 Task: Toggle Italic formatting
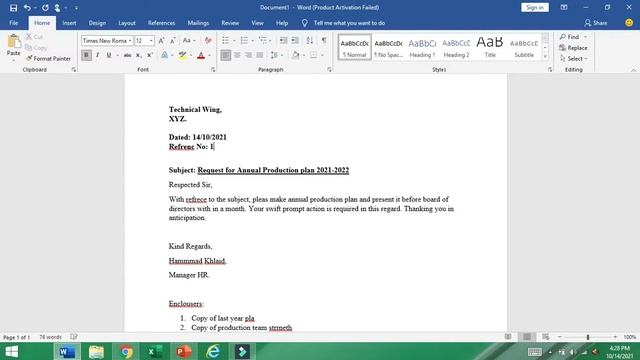tap(98, 55)
